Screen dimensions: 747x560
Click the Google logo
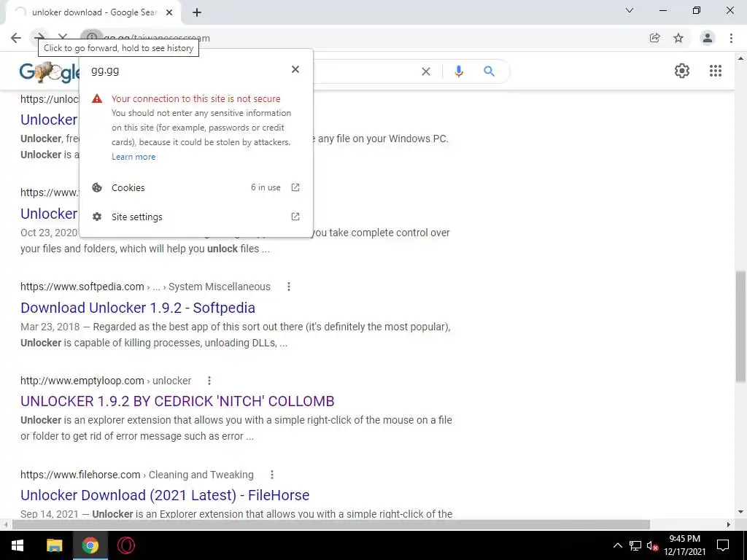50,72
